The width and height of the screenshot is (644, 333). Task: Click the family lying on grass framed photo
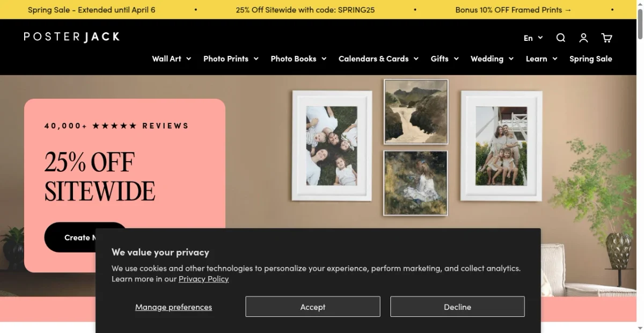(332, 146)
